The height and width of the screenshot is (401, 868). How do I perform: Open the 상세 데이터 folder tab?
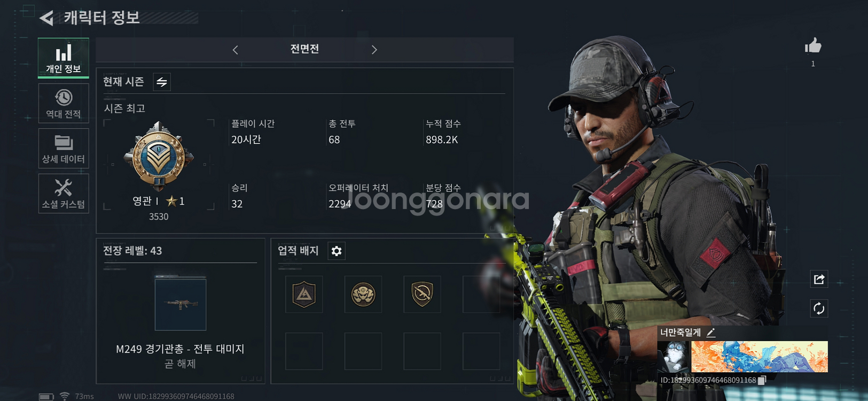tap(64, 149)
